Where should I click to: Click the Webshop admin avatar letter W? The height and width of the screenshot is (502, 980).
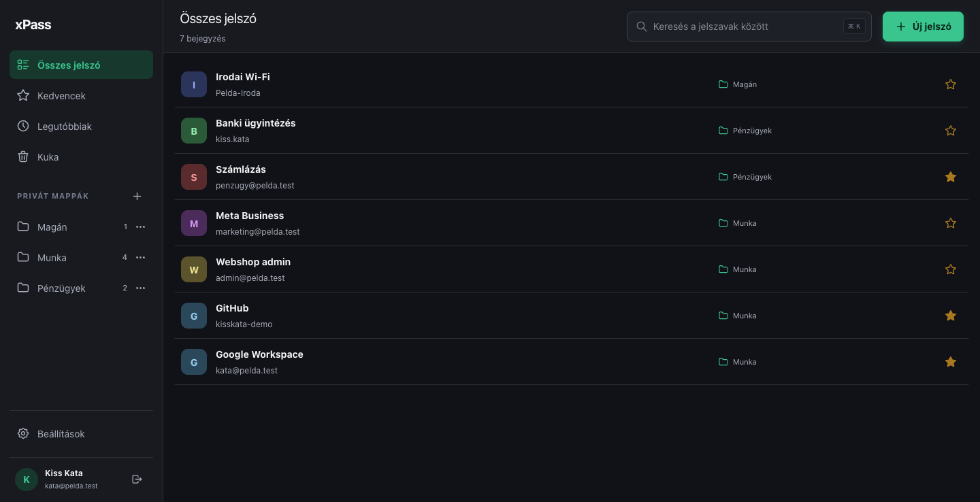pos(194,269)
